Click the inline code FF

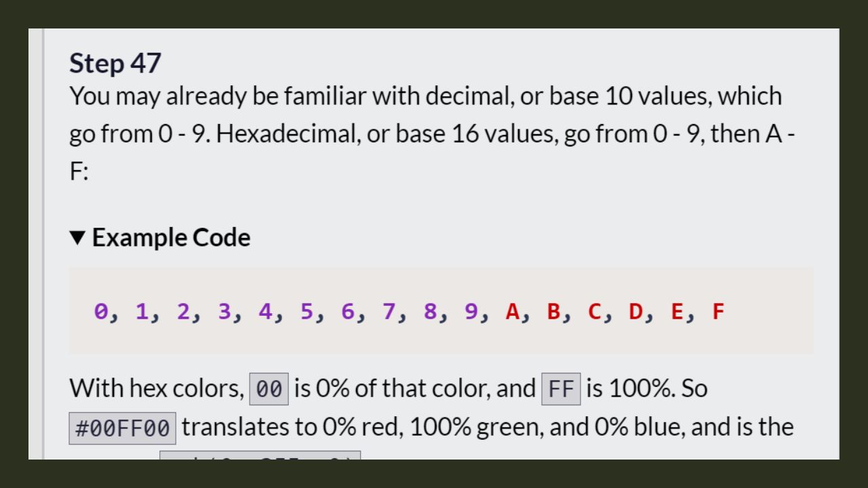click(x=561, y=389)
